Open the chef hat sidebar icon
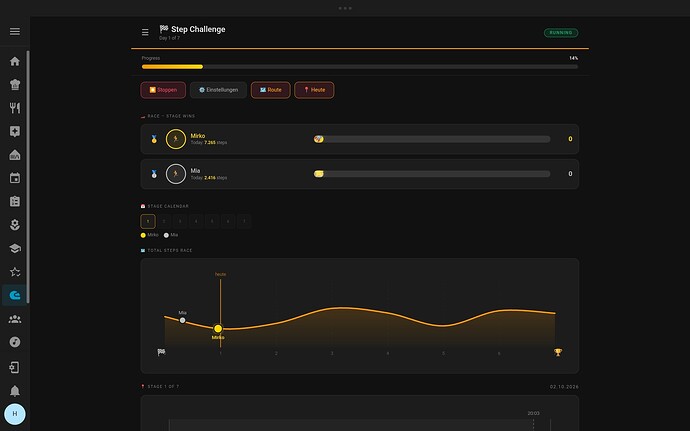Image resolution: width=690 pixels, height=431 pixels. click(15, 85)
